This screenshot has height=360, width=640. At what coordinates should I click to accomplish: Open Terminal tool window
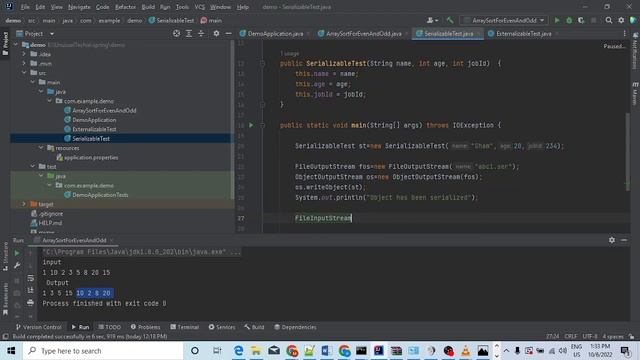point(184,327)
